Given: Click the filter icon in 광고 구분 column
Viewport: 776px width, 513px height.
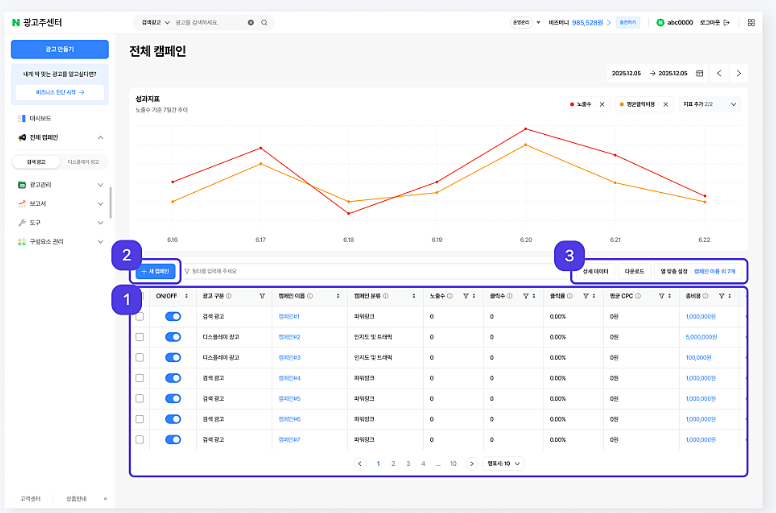Looking at the screenshot, I should 262,296.
